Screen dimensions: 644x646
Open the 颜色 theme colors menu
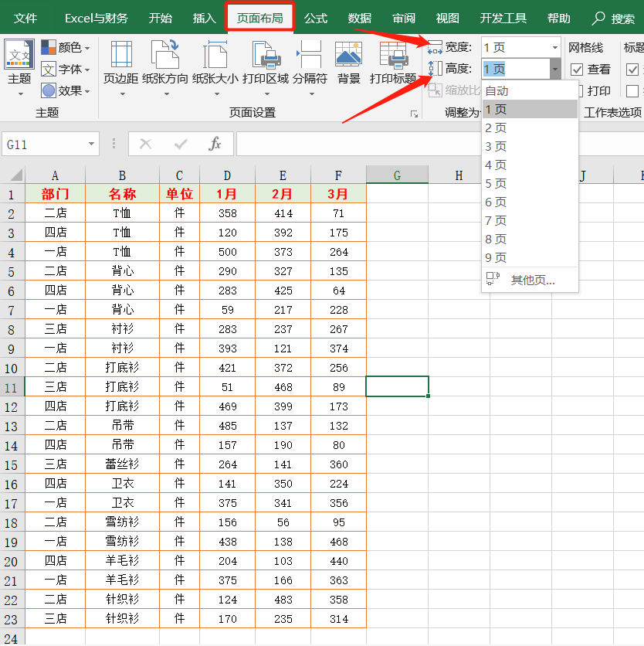65,47
